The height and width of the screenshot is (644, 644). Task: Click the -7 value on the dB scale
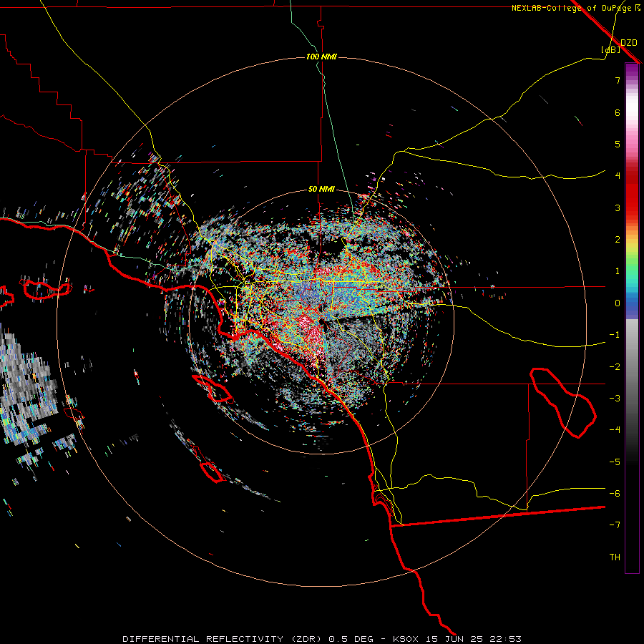[615, 525]
